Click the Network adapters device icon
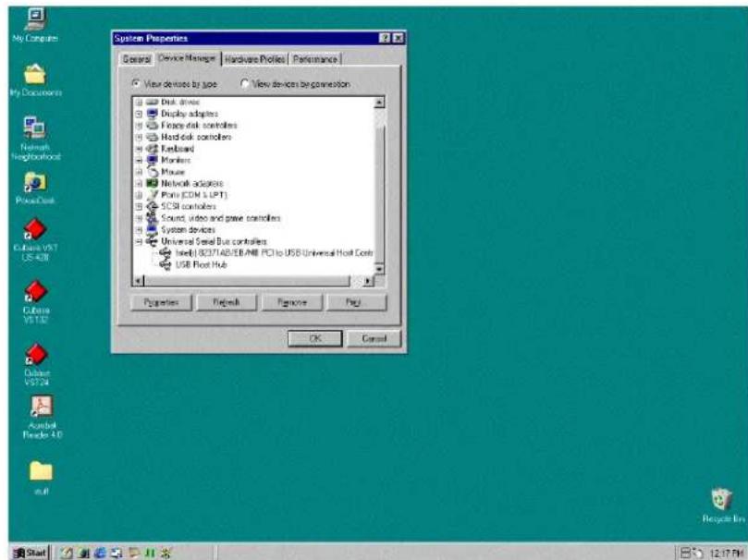The width and height of the screenshot is (748, 560). click(x=153, y=183)
